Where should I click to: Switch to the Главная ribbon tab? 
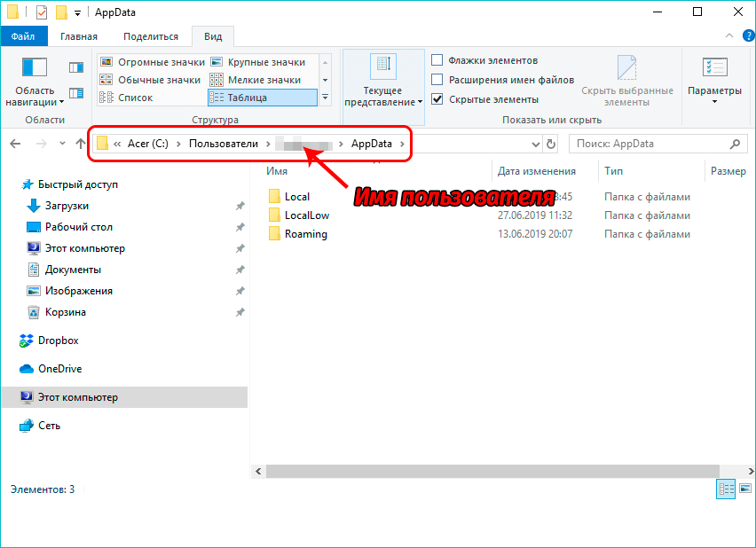point(79,36)
